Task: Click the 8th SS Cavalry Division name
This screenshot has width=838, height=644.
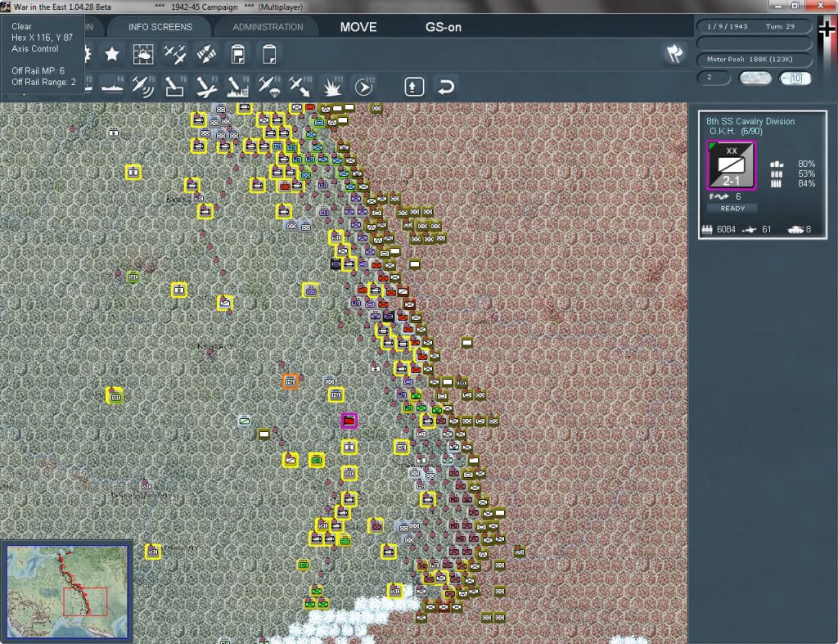Action: [750, 121]
